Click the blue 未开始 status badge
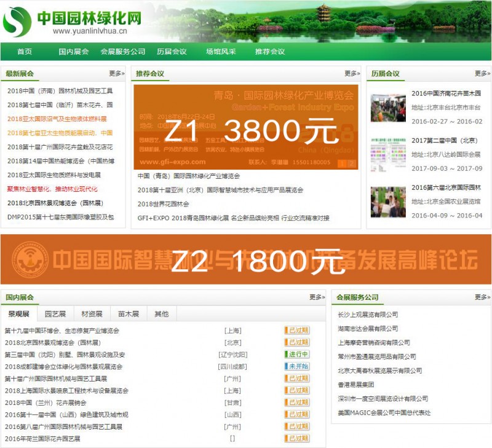This screenshot has height=448, width=492. point(296,366)
